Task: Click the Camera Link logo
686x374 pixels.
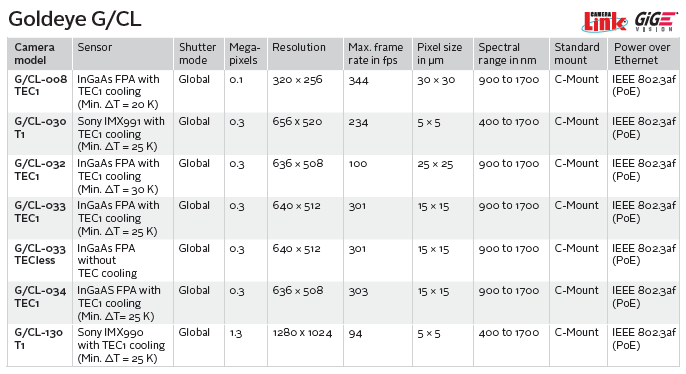Action: [x=604, y=22]
